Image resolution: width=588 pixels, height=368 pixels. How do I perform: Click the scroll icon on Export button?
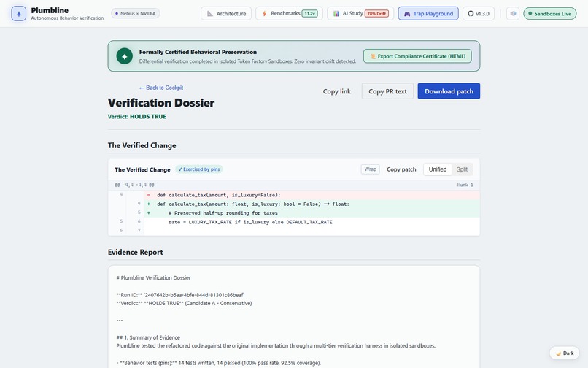[373, 56]
